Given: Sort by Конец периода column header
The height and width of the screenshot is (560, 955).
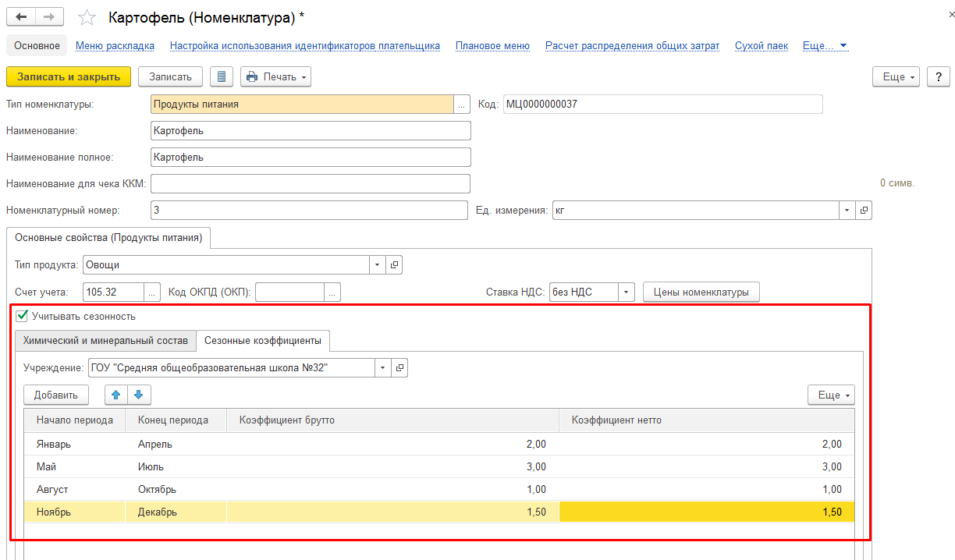Looking at the screenshot, I should (x=176, y=420).
